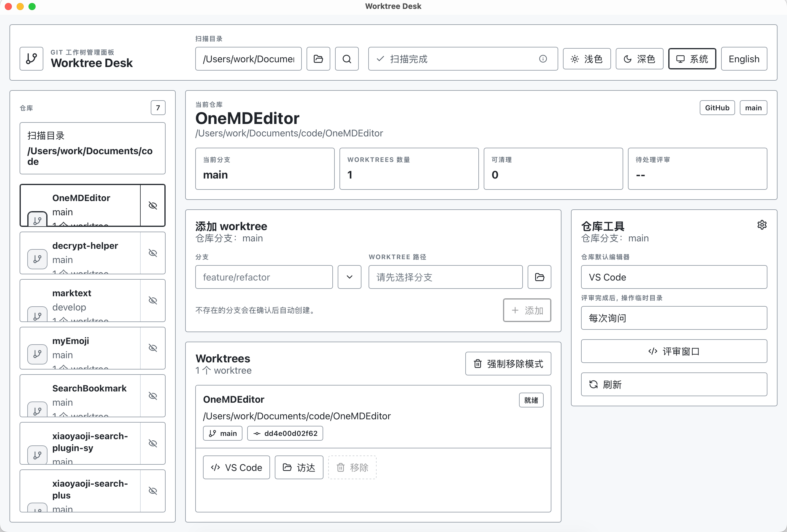The width and height of the screenshot is (787, 532).
Task: Click commit hash dd4e00d02f62
Action: pos(285,433)
